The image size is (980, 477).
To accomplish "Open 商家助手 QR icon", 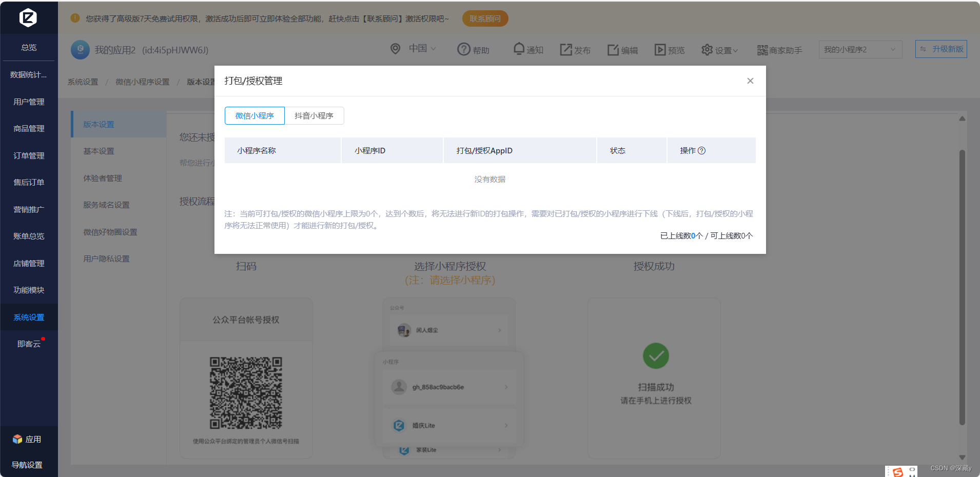I will (762, 50).
